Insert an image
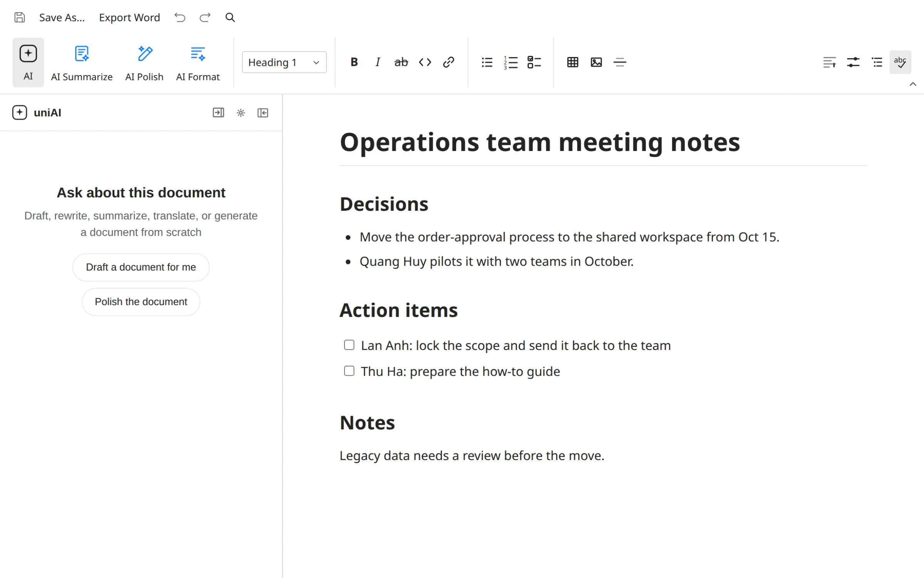The image size is (924, 578). (x=596, y=62)
